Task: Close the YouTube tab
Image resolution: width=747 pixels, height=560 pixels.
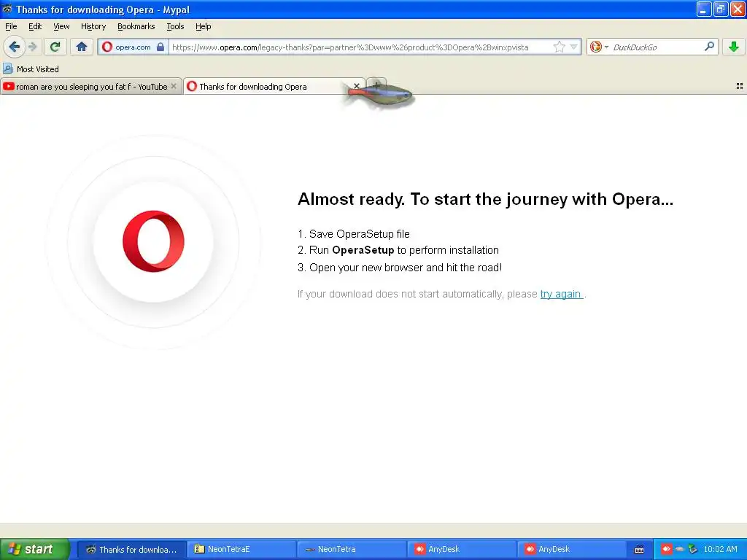Action: click(x=174, y=86)
